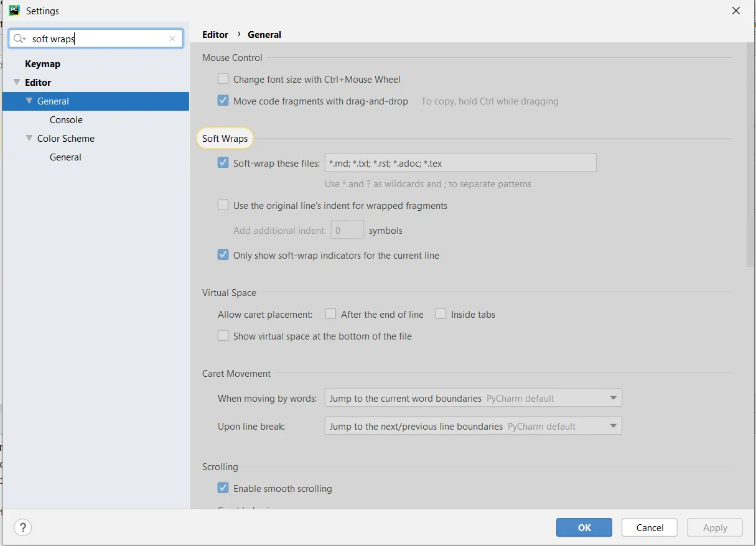Collapse the General node under Editor

click(x=29, y=101)
